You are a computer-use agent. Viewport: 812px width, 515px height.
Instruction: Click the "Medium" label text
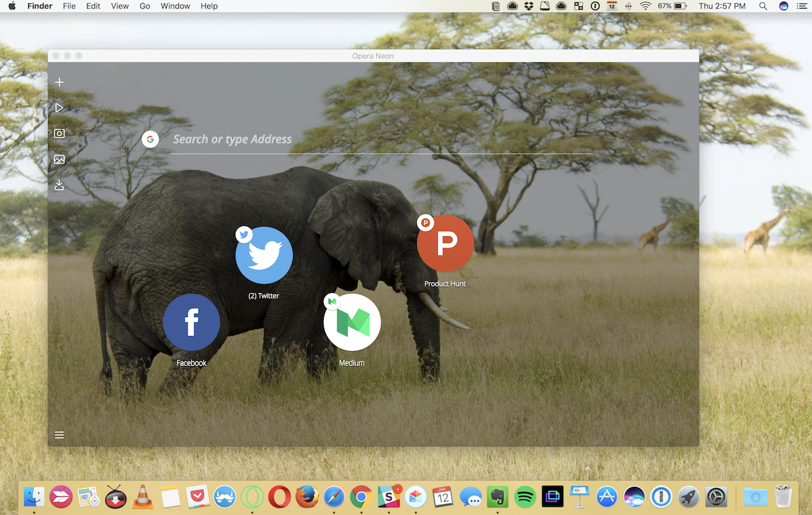[x=352, y=363]
